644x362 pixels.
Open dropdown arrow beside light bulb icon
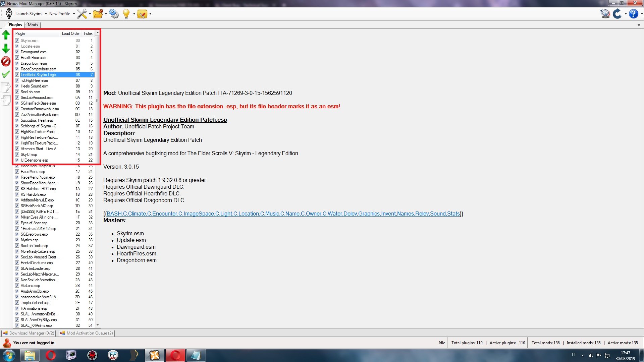click(x=134, y=14)
